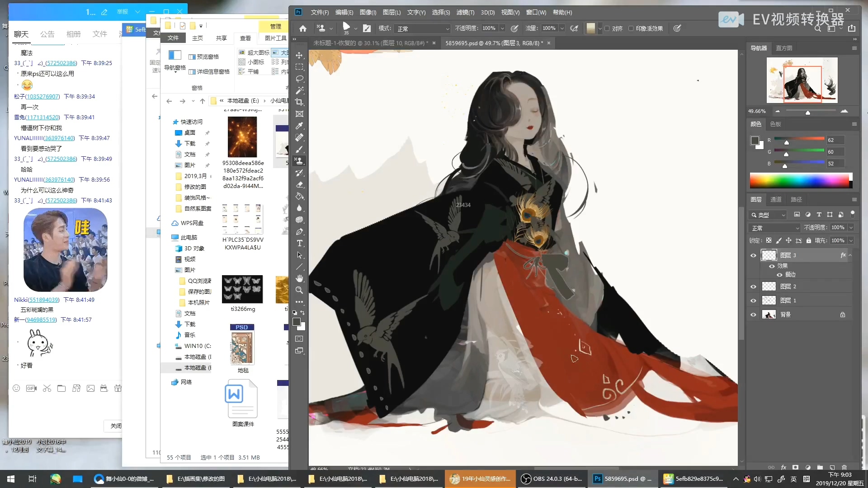This screenshot has width=868, height=488.
Task: Toggle visibility of 图层 1 layer
Action: (753, 300)
